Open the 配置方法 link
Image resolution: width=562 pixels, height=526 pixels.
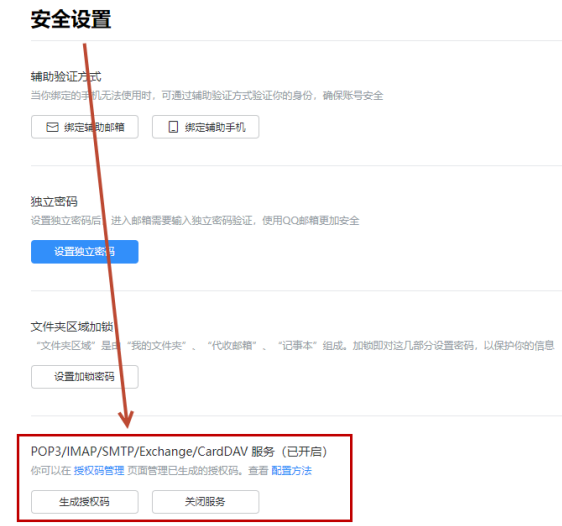point(291,470)
